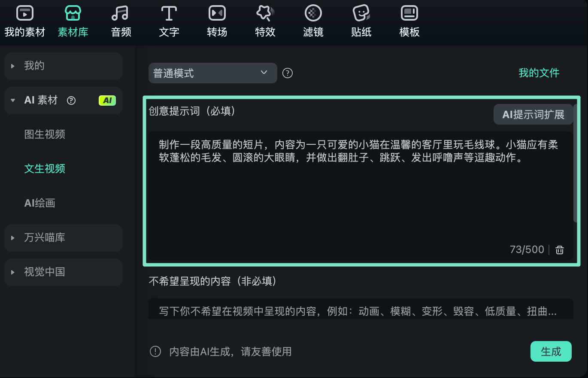Use AI提示词扩展 to expand prompt
The image size is (588, 378).
(533, 114)
